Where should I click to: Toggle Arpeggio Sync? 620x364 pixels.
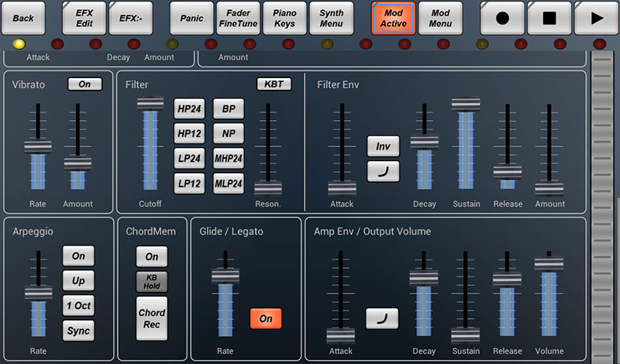point(78,331)
